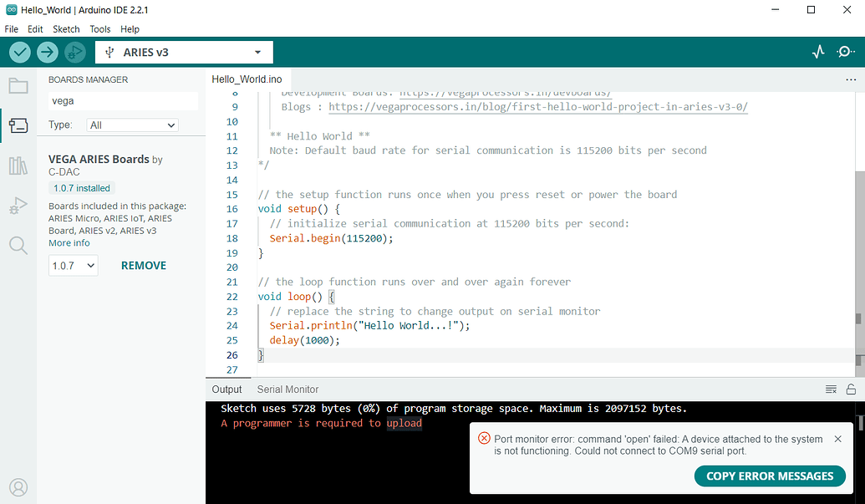Viewport: 865px width, 504px height.
Task: Upload the sketch using the arrow icon
Action: pyautogui.click(x=47, y=52)
